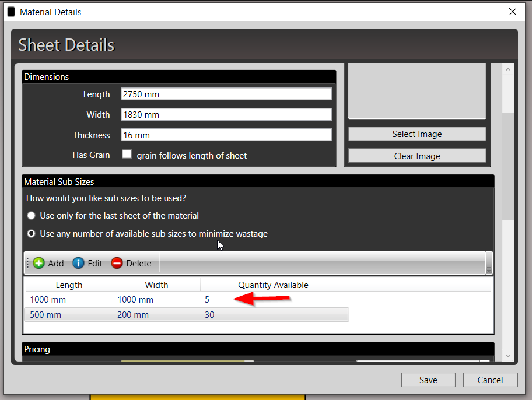Click the Material Details window icon
The image size is (532, 400).
[x=11, y=12]
